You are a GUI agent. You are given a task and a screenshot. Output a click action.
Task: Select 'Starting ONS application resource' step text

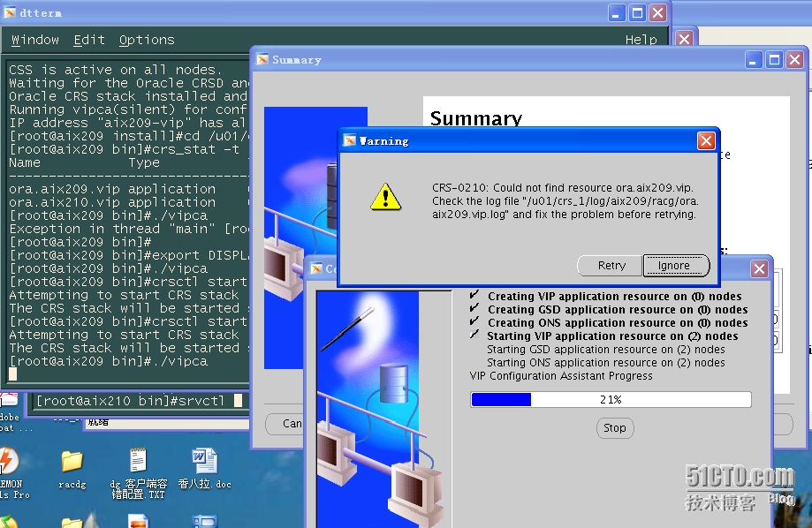(606, 363)
